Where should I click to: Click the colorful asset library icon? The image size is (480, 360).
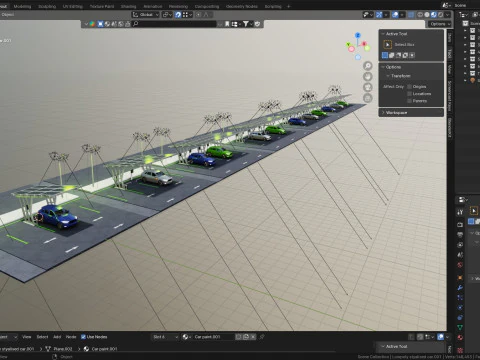coord(92,24)
